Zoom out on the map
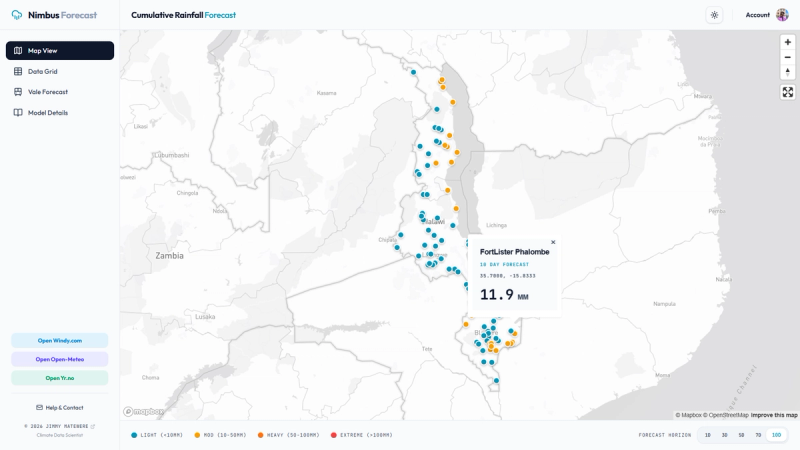Screen dimensions: 800x450 [x=788, y=57]
